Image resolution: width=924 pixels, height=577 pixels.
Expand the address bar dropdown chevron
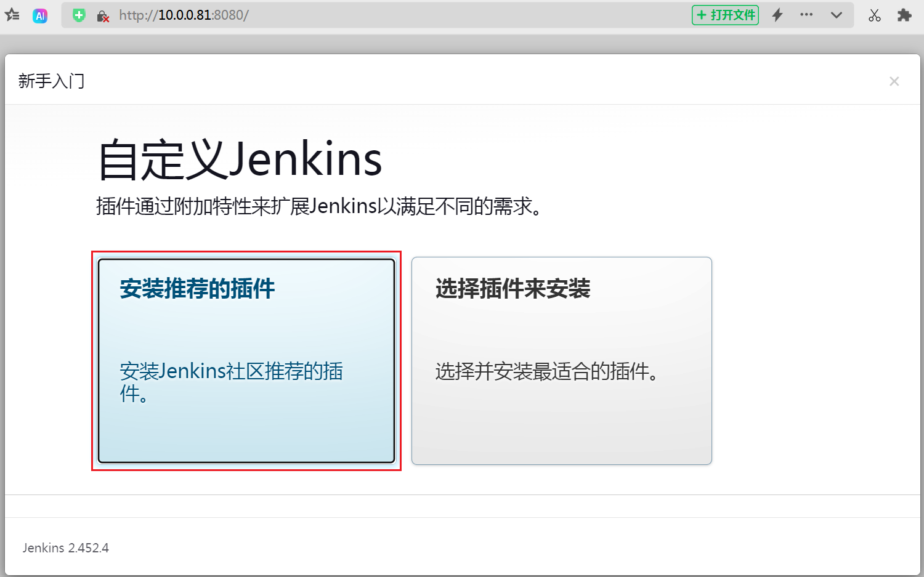point(836,15)
